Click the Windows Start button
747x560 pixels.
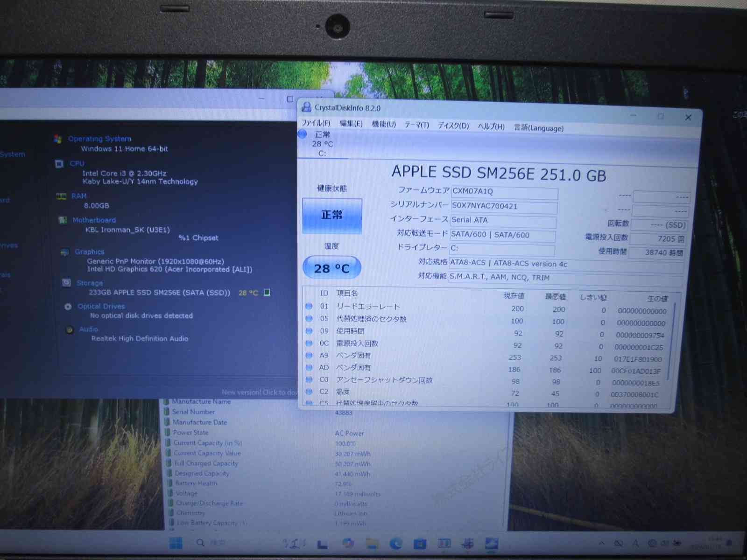click(176, 543)
